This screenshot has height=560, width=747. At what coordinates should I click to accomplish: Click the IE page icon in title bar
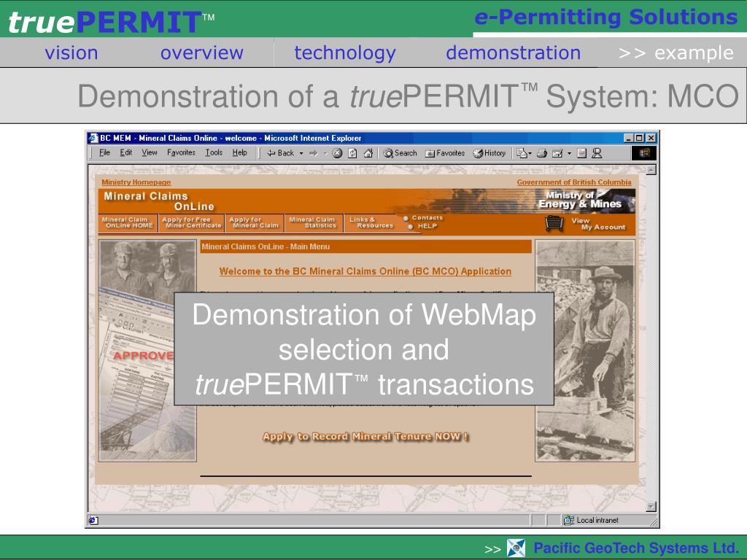click(x=93, y=138)
